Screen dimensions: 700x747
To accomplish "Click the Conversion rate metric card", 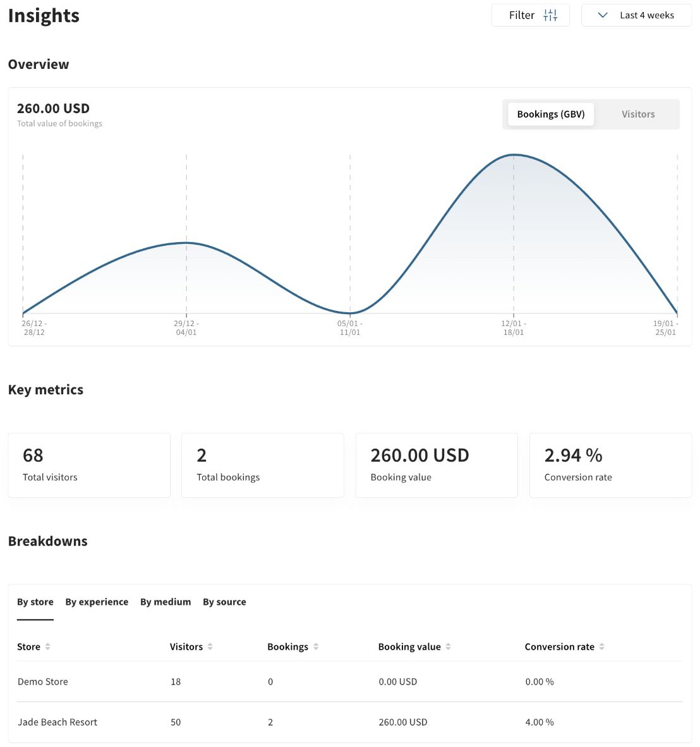I will pos(610,465).
